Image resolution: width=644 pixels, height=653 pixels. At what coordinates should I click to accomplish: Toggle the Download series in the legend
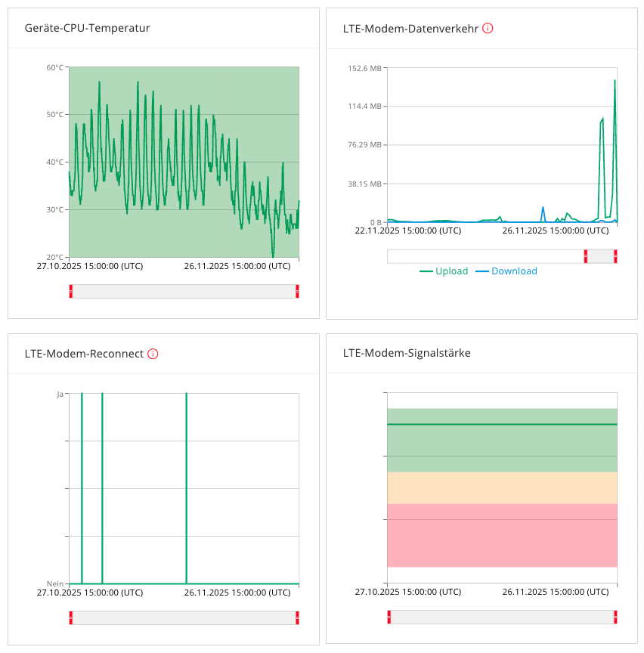click(x=506, y=271)
